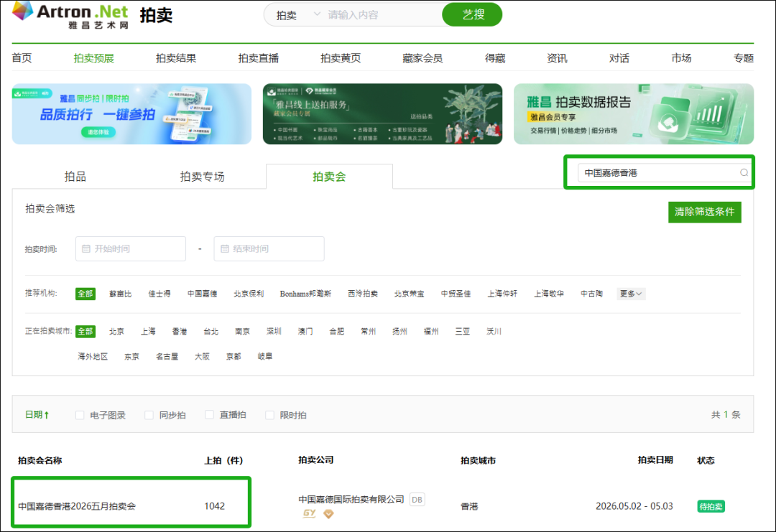Open the 中国嘉德国际拍卖有限公司 company link

pyautogui.click(x=351, y=500)
